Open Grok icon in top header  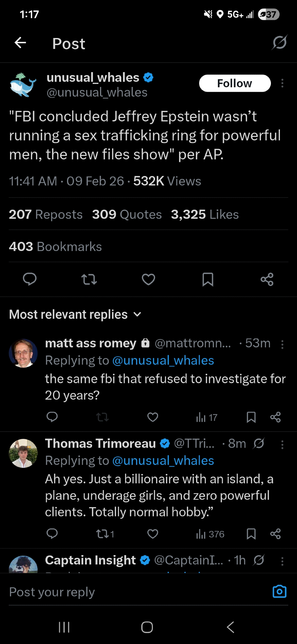click(x=279, y=43)
